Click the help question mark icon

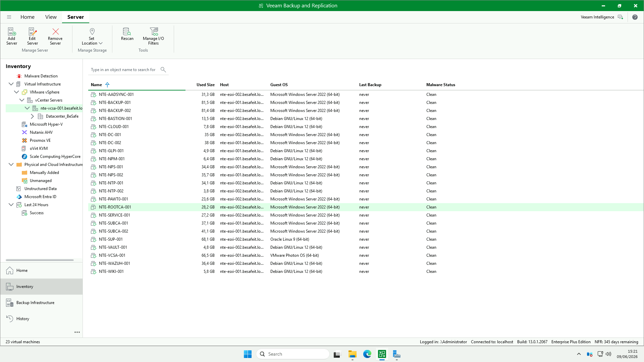point(635,17)
